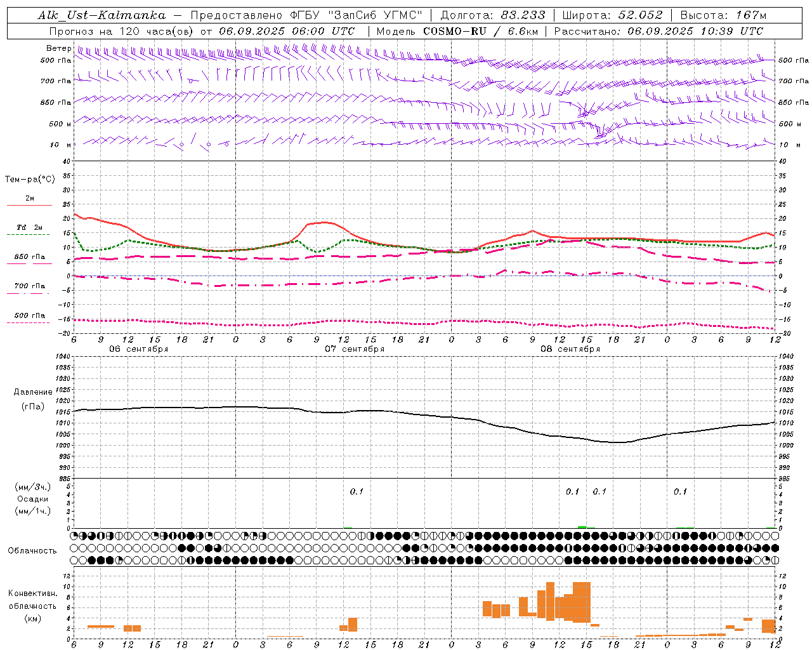
Task: Click the 'Конвективн.' convective label
Action: coord(32,594)
